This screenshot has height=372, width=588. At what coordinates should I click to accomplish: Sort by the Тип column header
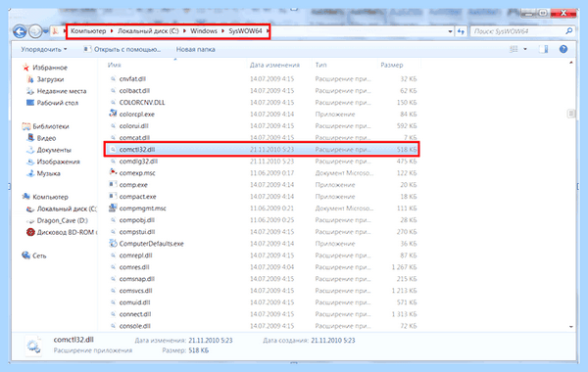click(320, 65)
